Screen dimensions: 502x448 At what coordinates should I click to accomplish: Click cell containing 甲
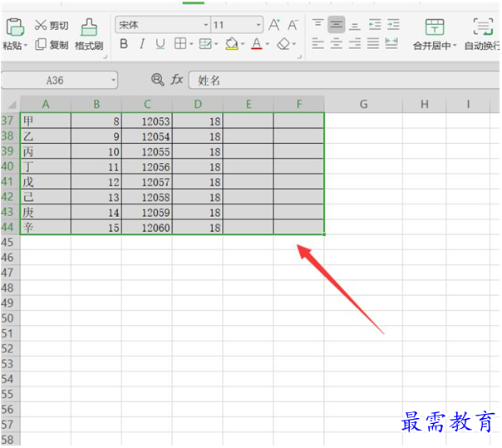coord(46,121)
